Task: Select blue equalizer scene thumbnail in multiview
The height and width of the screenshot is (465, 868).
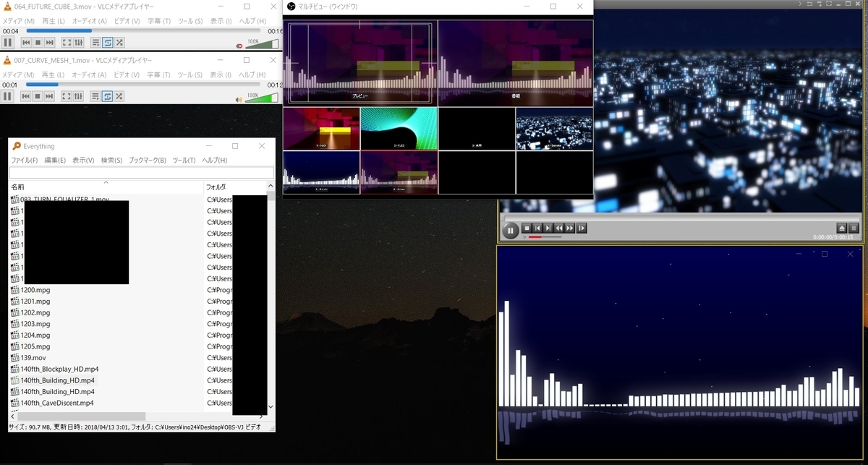Action: tap(321, 172)
